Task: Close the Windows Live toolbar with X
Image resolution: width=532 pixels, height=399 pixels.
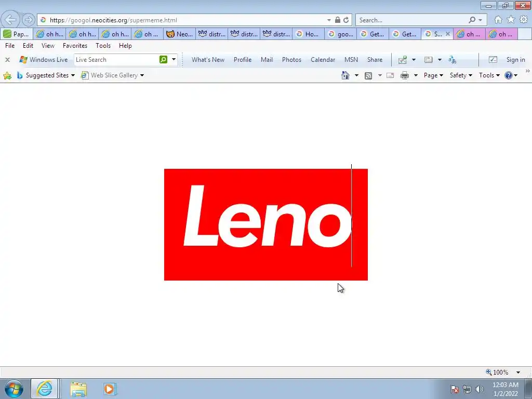Action: (x=7, y=60)
